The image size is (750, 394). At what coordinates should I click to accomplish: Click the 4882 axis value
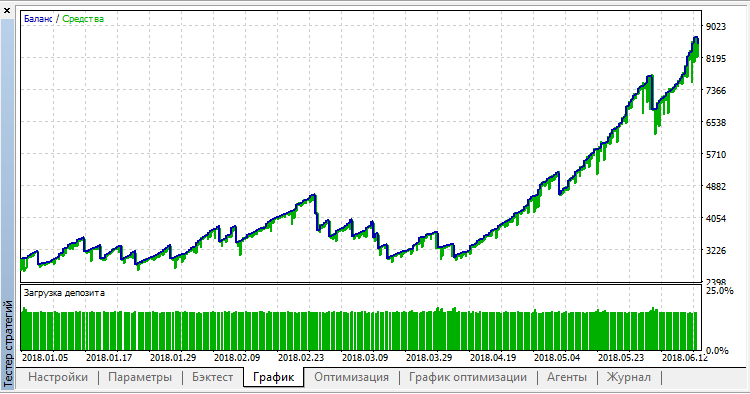pyautogui.click(x=716, y=187)
